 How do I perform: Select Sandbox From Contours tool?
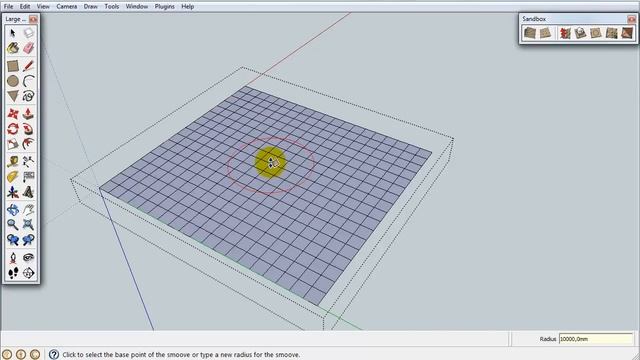[530, 33]
